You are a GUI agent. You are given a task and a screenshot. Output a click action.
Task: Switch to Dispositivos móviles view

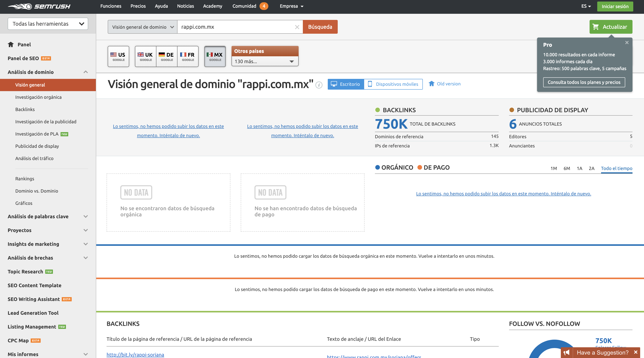pos(393,84)
